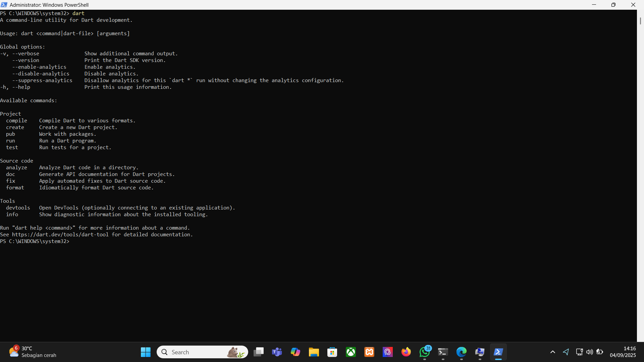Open File Explorer from the taskbar
The height and width of the screenshot is (362, 644).
coord(314,352)
